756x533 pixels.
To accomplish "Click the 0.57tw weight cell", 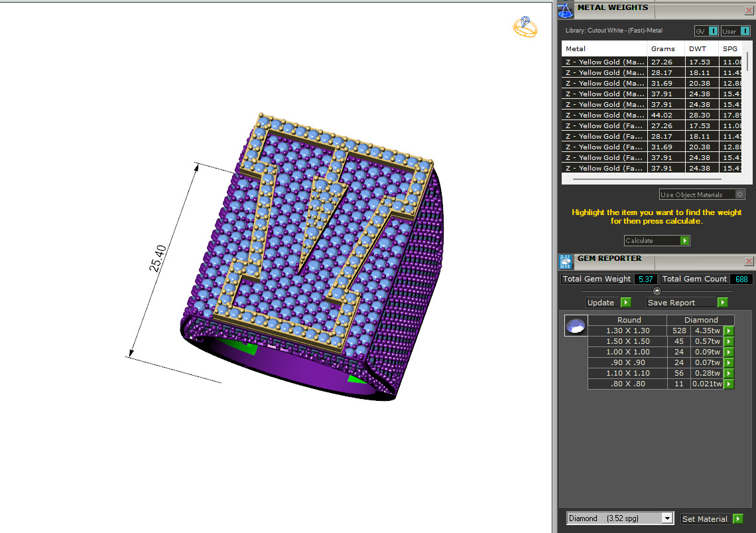I will click(708, 341).
